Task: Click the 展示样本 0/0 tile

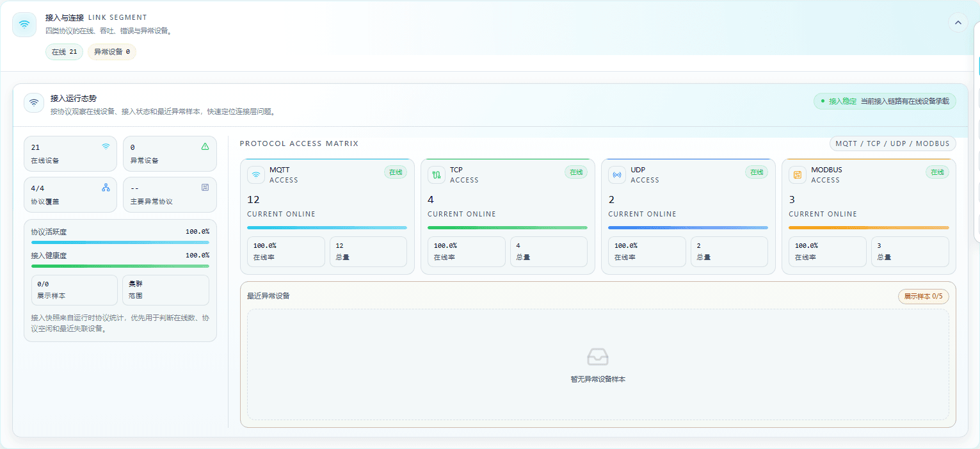Action: [x=74, y=290]
